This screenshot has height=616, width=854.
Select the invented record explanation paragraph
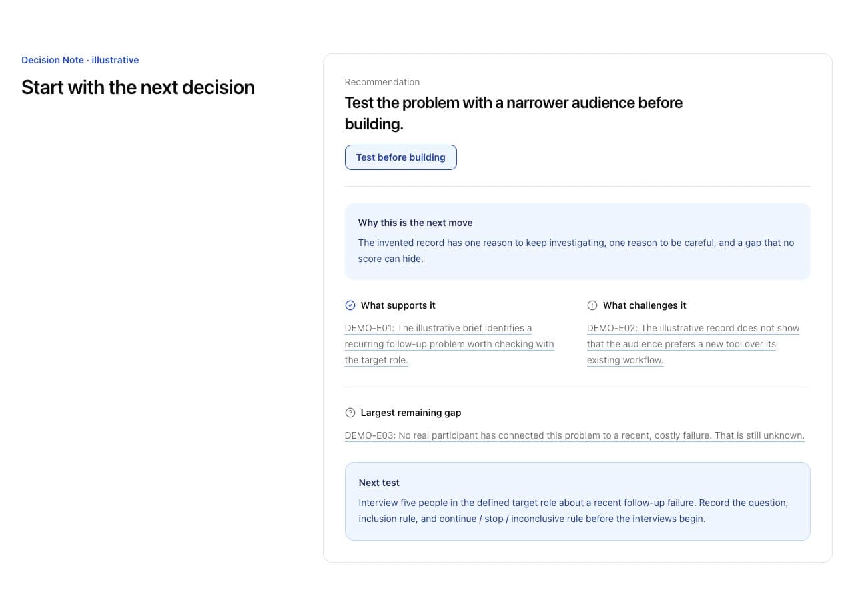[576, 251]
